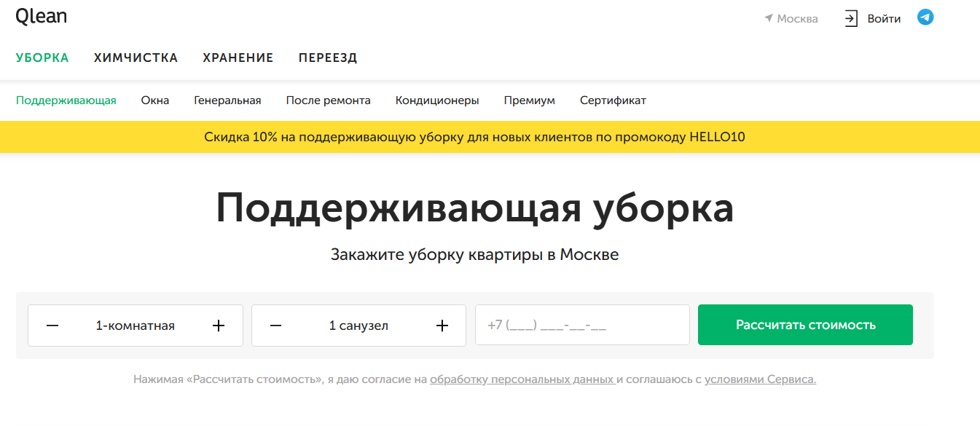
Task: Switch to the Генеральная cleaning tab
Action: point(227,100)
